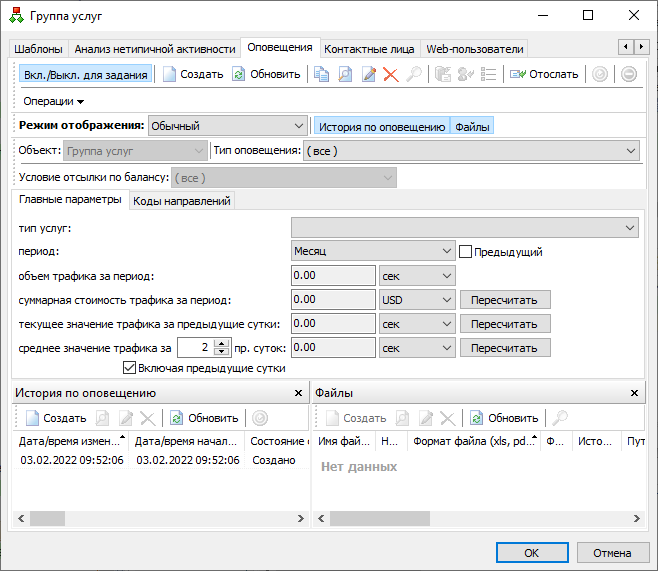658x571 pixels.
Task: Click Пересчитать for среднее значение трафика
Action: click(x=505, y=348)
